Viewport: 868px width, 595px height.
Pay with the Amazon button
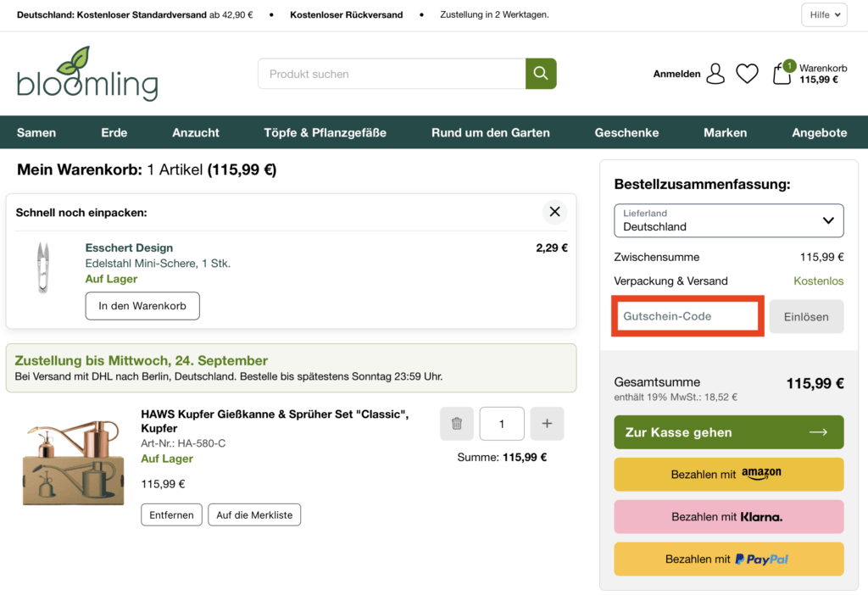728,475
